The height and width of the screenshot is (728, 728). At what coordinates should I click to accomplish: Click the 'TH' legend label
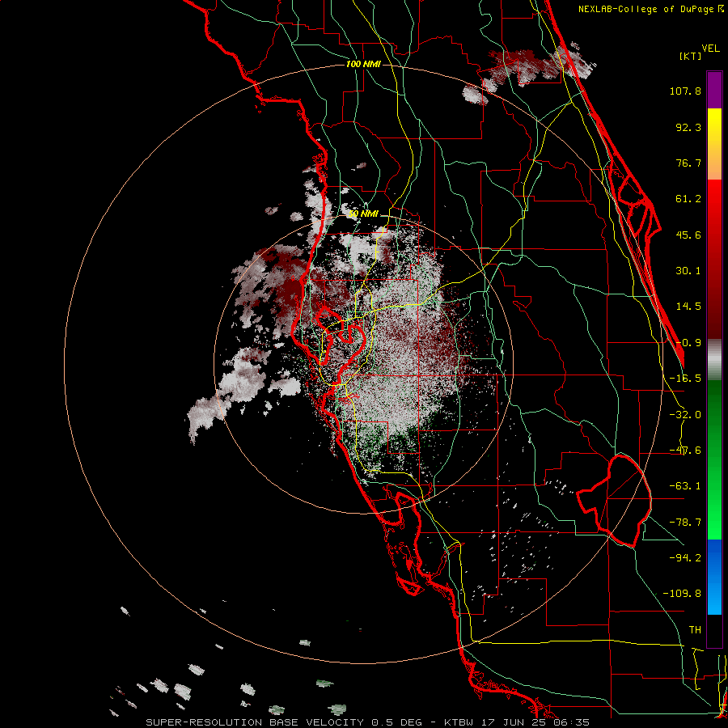coord(695,629)
